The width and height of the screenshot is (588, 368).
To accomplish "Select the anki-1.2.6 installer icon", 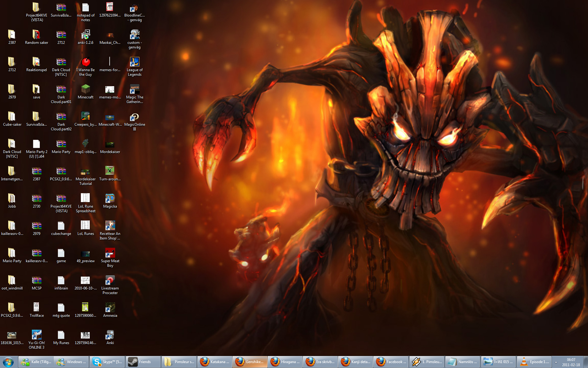I will coord(85,37).
